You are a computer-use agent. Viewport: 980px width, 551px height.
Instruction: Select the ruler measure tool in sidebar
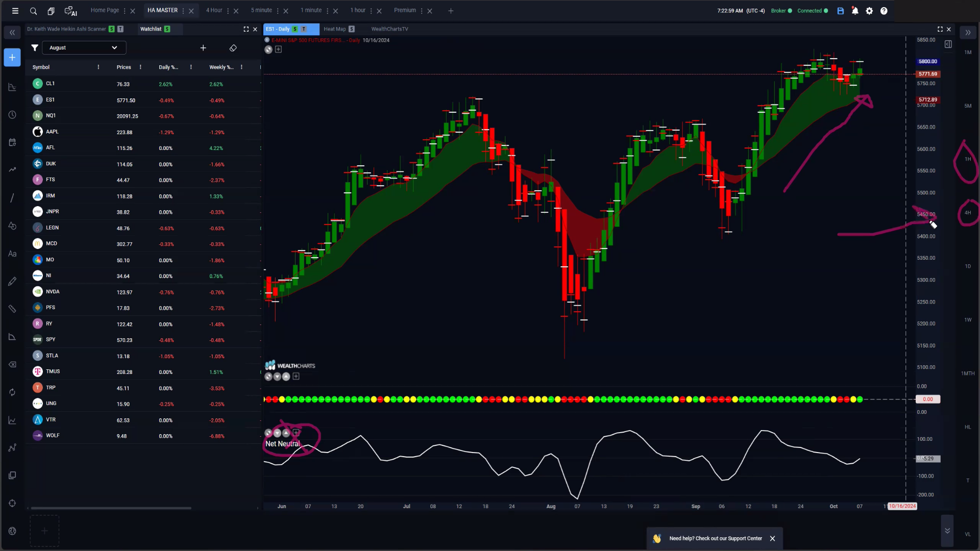click(x=12, y=309)
